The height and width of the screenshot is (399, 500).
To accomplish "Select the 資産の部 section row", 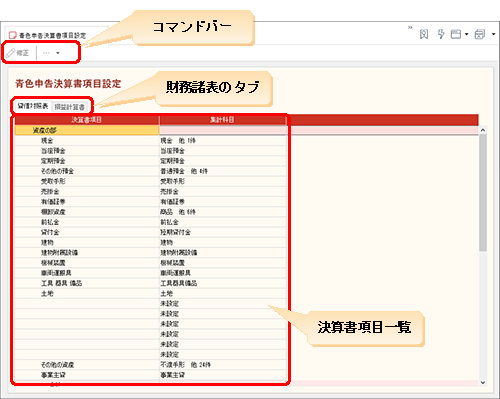I will pos(87,130).
